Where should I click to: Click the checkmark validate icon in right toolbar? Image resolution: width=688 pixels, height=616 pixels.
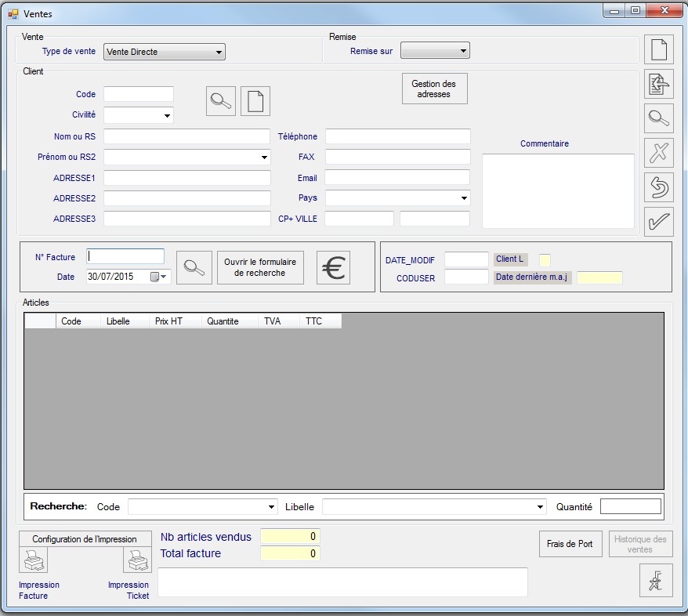(658, 222)
